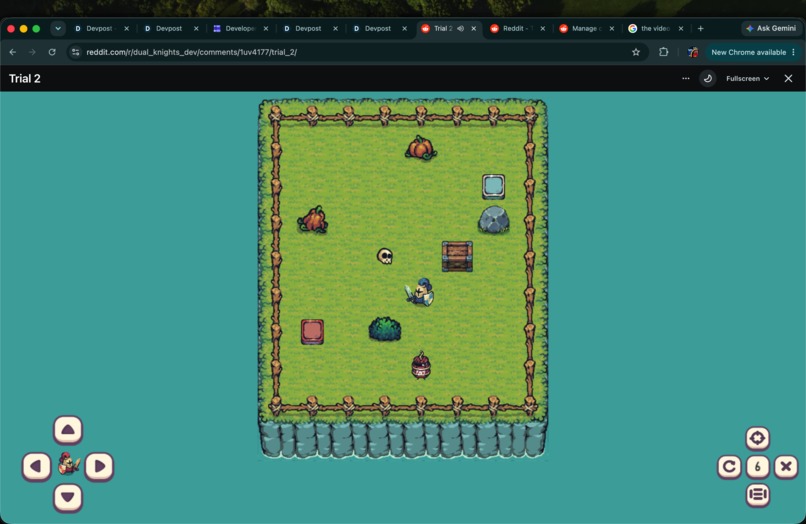This screenshot has width=806, height=524.
Task: Click New Chrome available button
Action: click(x=748, y=52)
